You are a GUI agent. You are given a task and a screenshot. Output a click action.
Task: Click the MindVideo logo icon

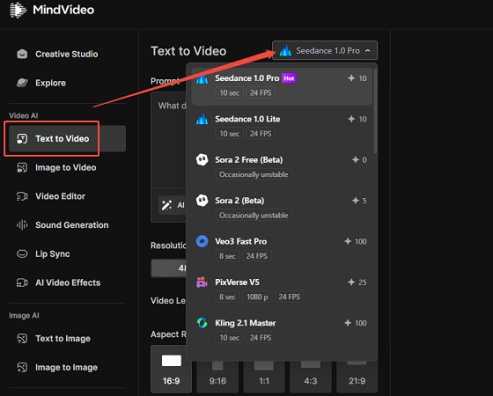coord(18,10)
